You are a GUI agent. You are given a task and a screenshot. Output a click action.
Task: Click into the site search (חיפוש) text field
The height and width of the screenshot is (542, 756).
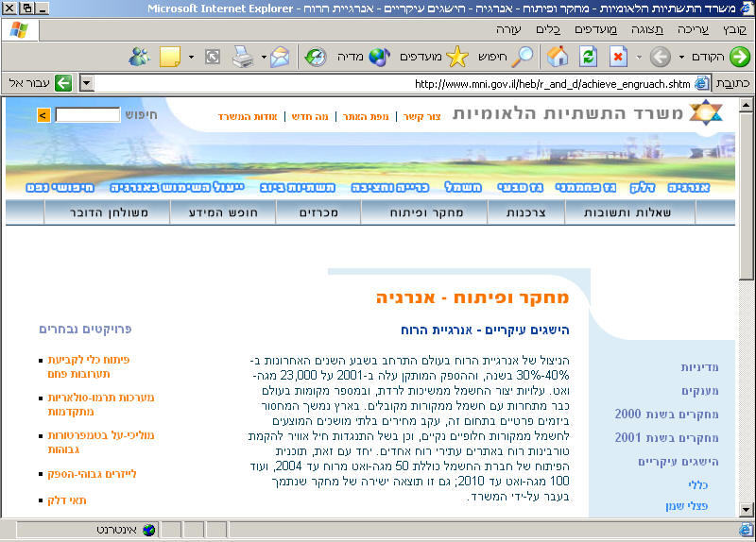[x=87, y=115]
